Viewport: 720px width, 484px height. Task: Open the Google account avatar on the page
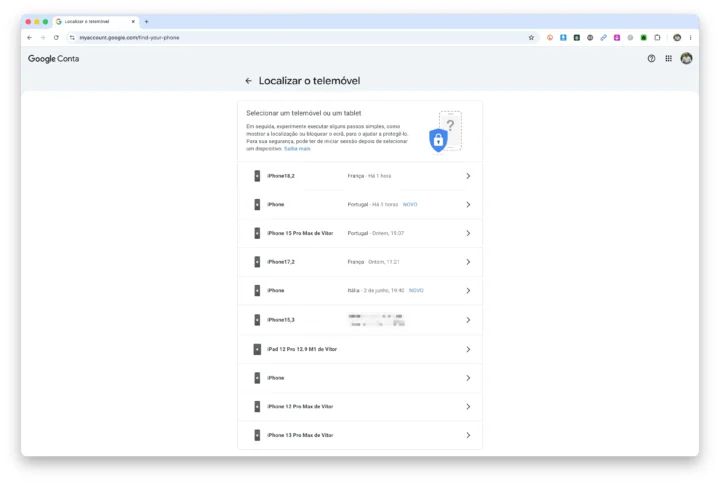point(686,58)
